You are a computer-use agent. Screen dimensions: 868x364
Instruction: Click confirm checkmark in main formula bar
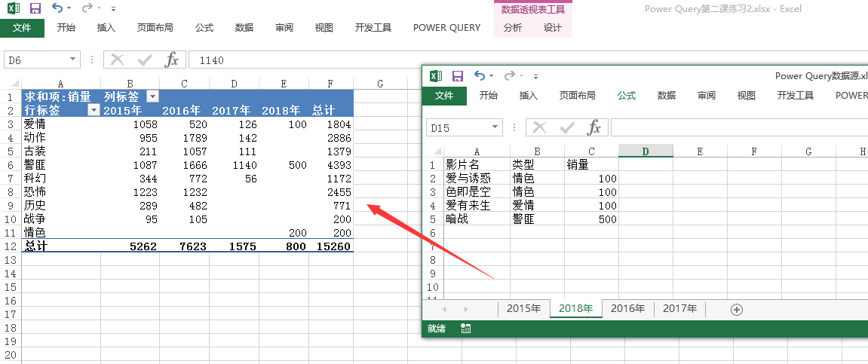click(x=145, y=60)
